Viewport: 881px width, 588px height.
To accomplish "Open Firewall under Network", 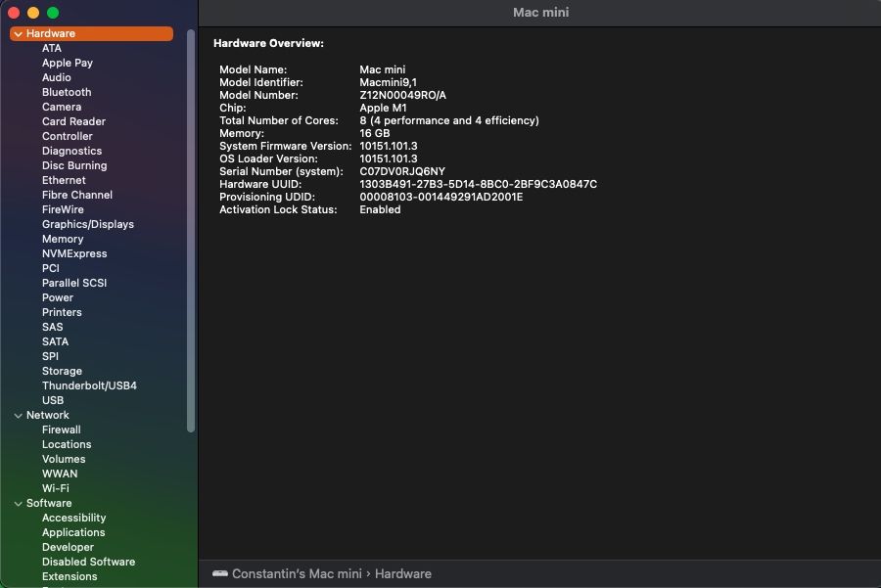I will [x=62, y=430].
